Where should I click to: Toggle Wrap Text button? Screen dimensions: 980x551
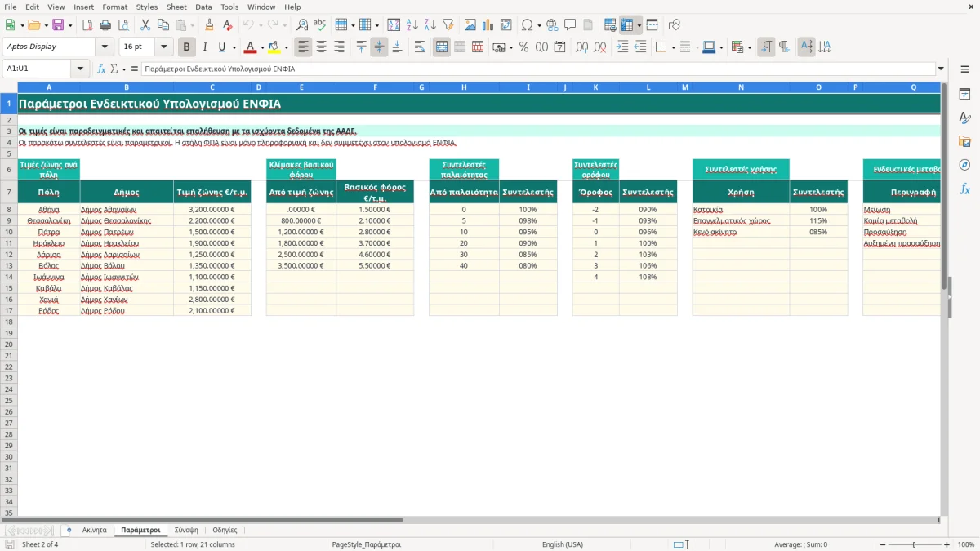pos(420,47)
